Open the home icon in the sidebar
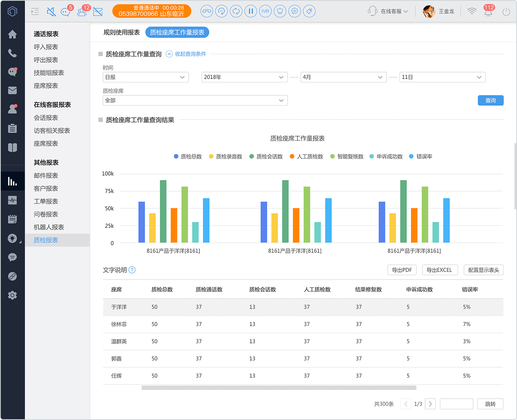The width and height of the screenshot is (517, 420). click(13, 34)
